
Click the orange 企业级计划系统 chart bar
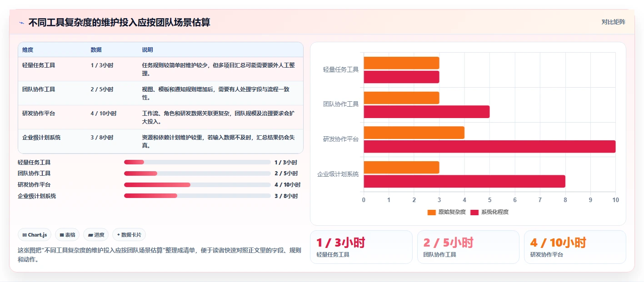pos(401,167)
